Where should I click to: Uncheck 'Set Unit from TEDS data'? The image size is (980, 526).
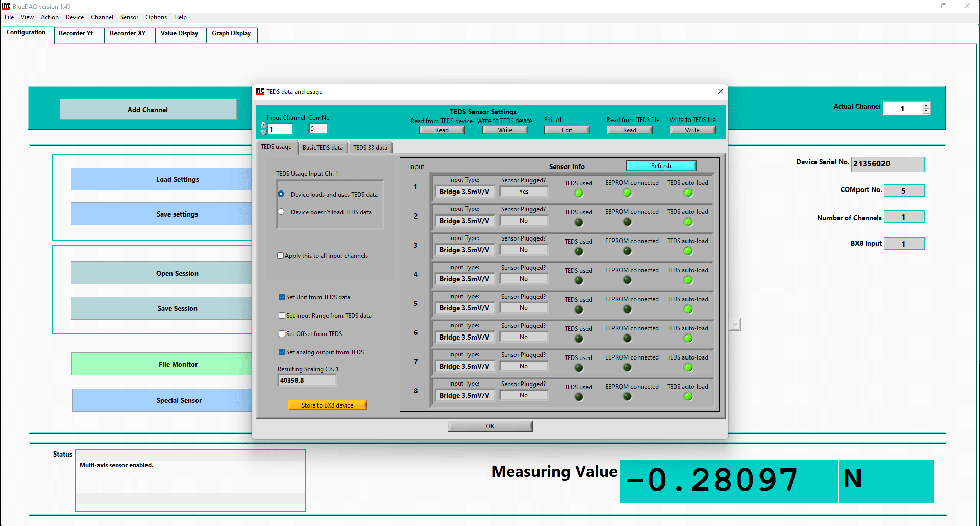(x=282, y=297)
